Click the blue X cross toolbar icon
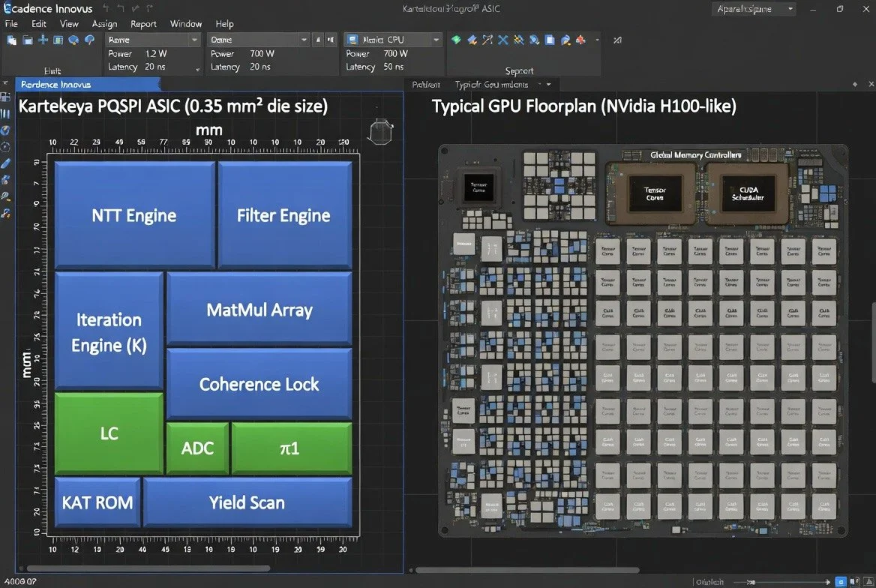The width and height of the screenshot is (876, 588). (x=502, y=40)
